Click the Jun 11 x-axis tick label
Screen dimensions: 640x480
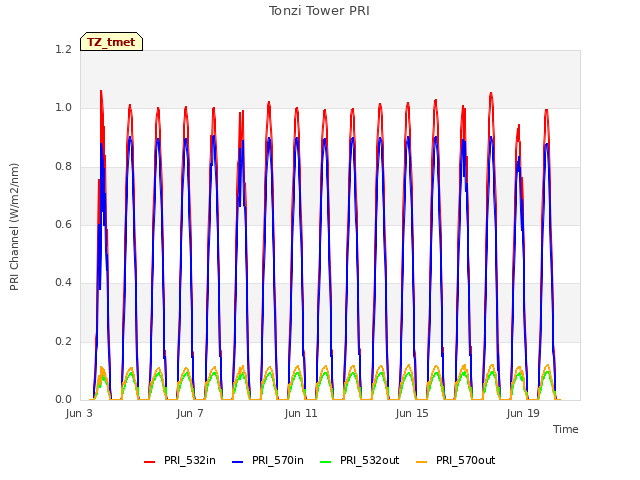click(x=301, y=413)
